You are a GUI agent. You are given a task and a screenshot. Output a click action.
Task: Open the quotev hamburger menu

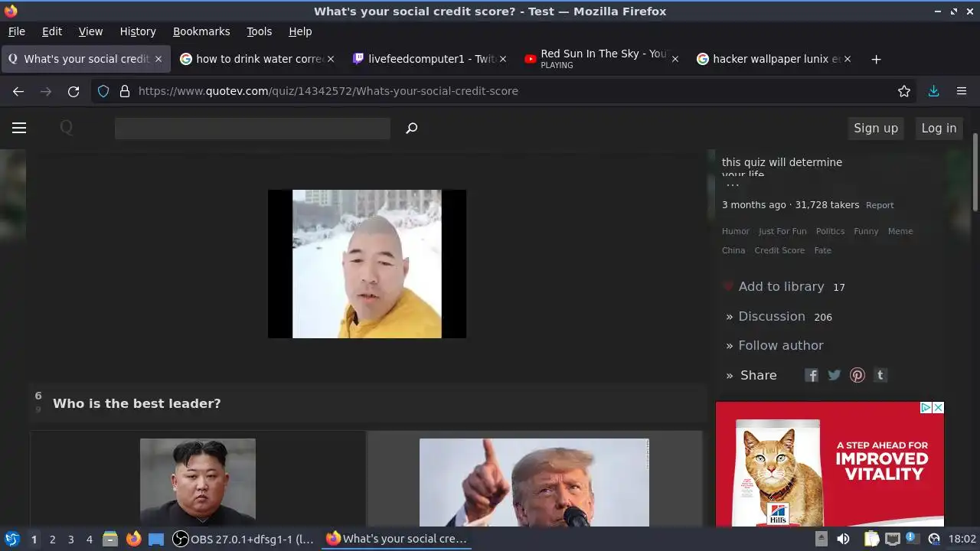[x=19, y=128]
